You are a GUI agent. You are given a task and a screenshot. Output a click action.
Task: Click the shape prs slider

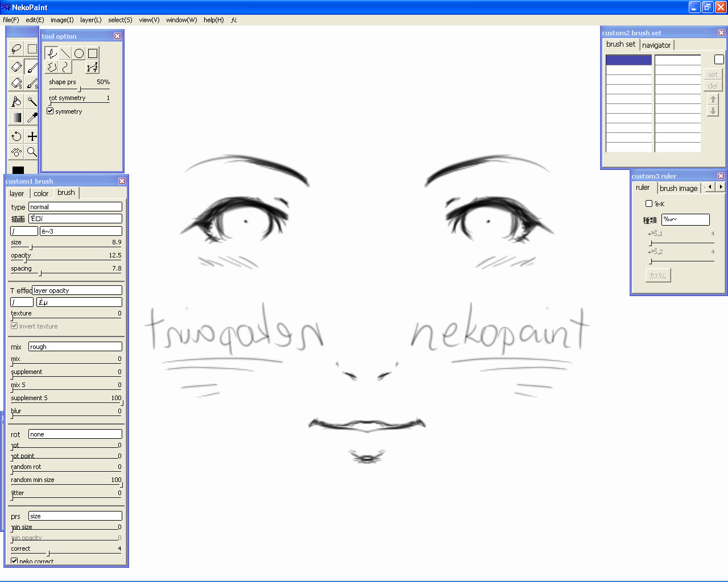point(79,89)
